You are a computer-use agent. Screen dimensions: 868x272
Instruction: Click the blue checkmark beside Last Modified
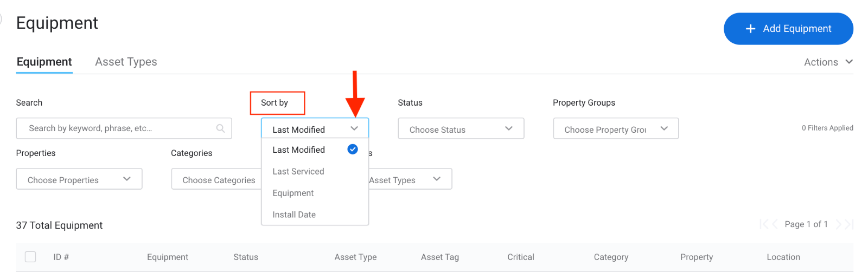353,149
